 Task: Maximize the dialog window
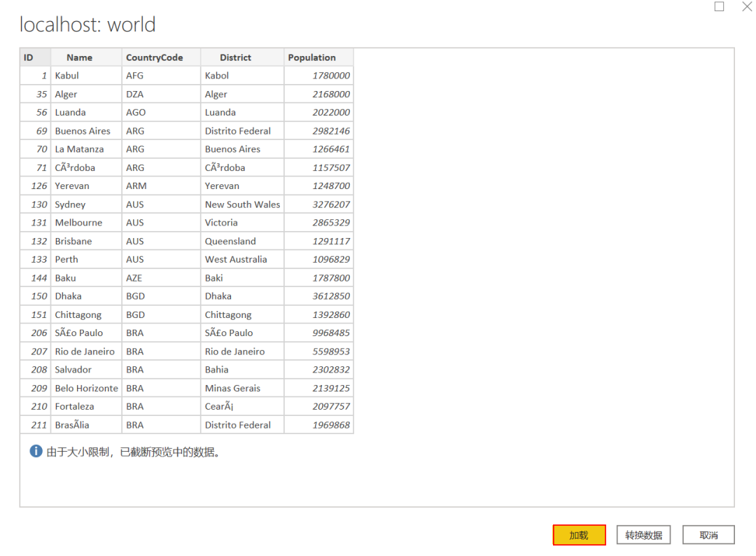719,6
